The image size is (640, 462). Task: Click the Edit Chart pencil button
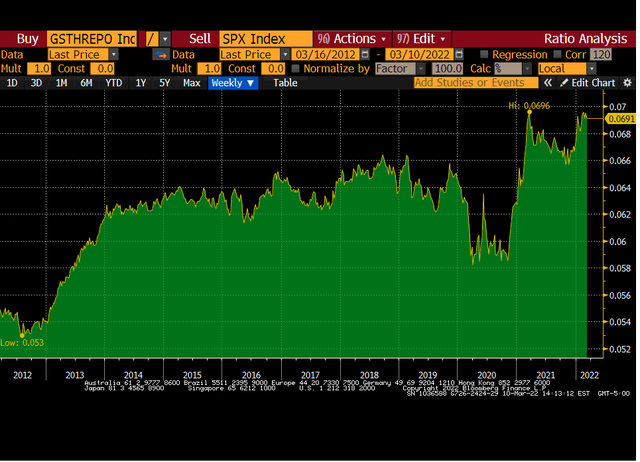tap(587, 83)
